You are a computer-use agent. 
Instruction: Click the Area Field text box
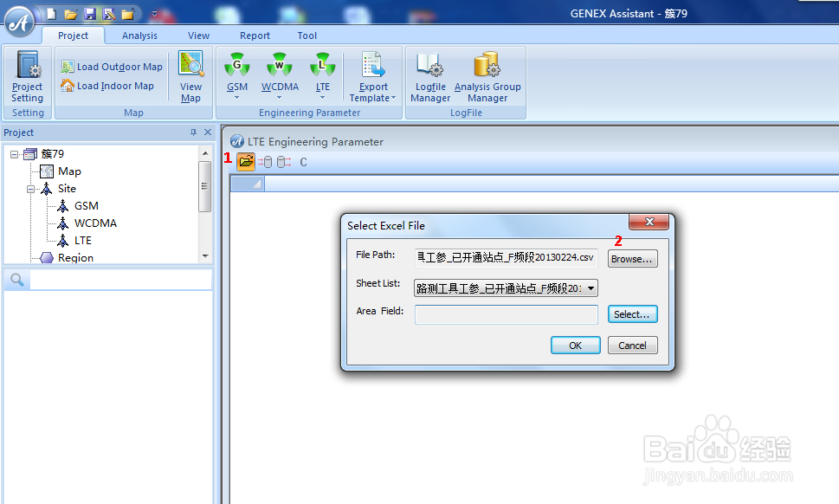pyautogui.click(x=507, y=314)
